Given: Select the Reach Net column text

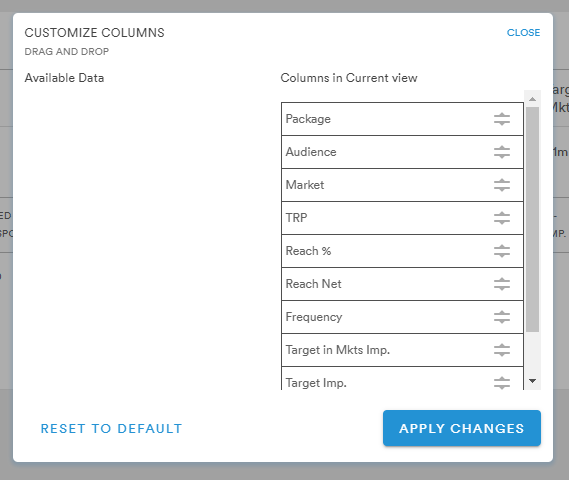Looking at the screenshot, I should 314,284.
